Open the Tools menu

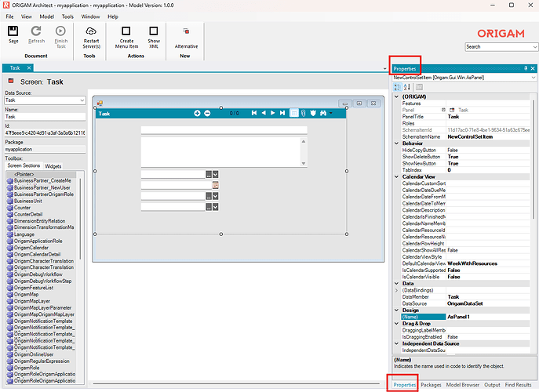pos(67,16)
